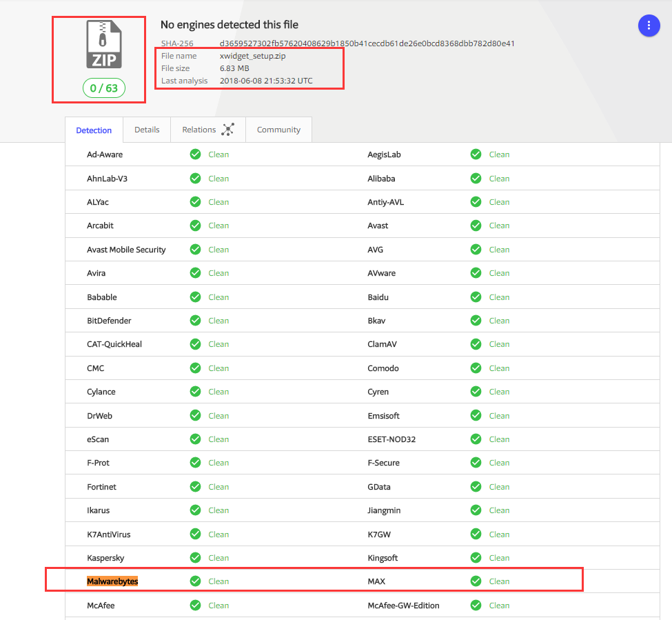Select the SHA-256 hash value
This screenshot has height=620, width=672.
(x=367, y=43)
